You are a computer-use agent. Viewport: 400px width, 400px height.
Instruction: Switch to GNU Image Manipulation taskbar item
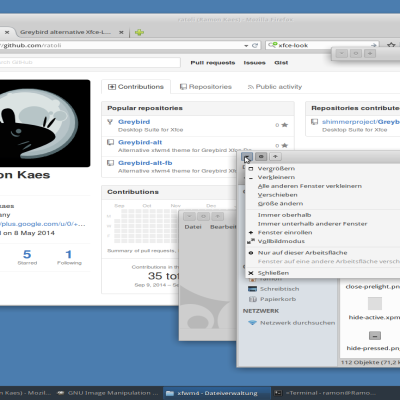108,393
